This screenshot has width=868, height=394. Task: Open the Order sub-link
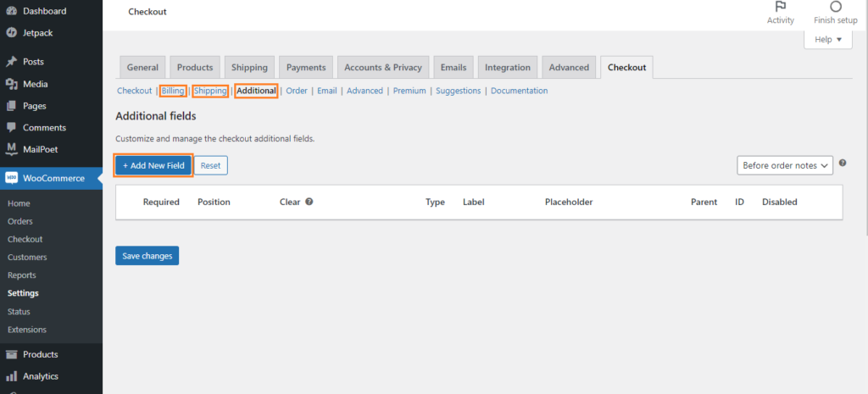pyautogui.click(x=297, y=91)
